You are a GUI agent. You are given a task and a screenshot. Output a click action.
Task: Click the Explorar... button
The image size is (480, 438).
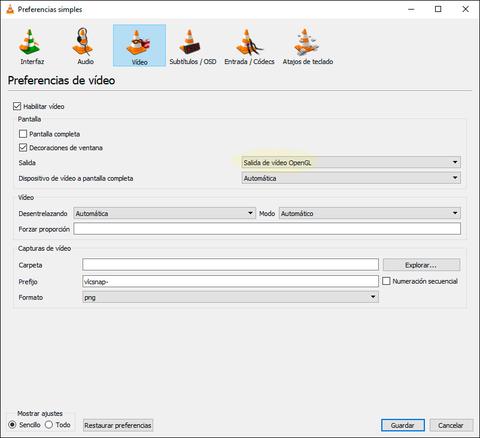[421, 265]
